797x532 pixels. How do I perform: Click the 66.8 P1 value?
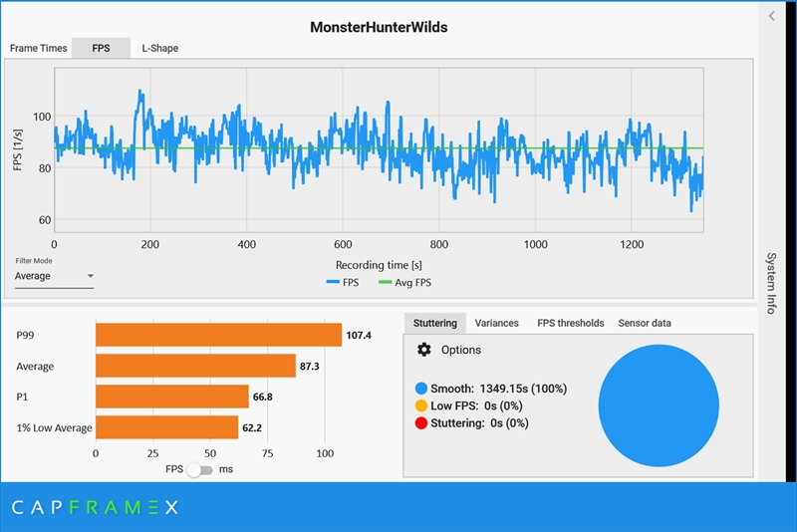(263, 397)
